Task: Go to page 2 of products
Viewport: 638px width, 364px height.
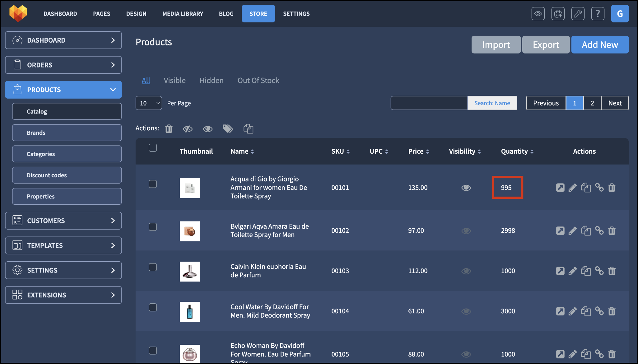Action: 592,103
